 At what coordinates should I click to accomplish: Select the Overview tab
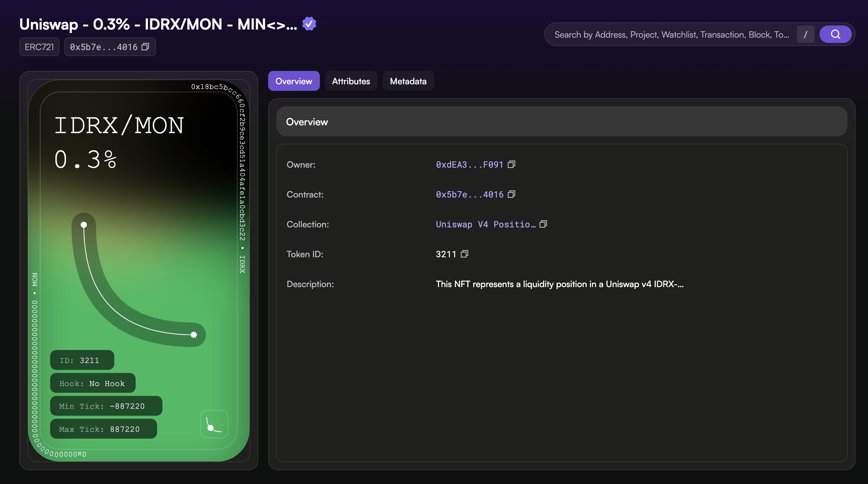click(293, 81)
